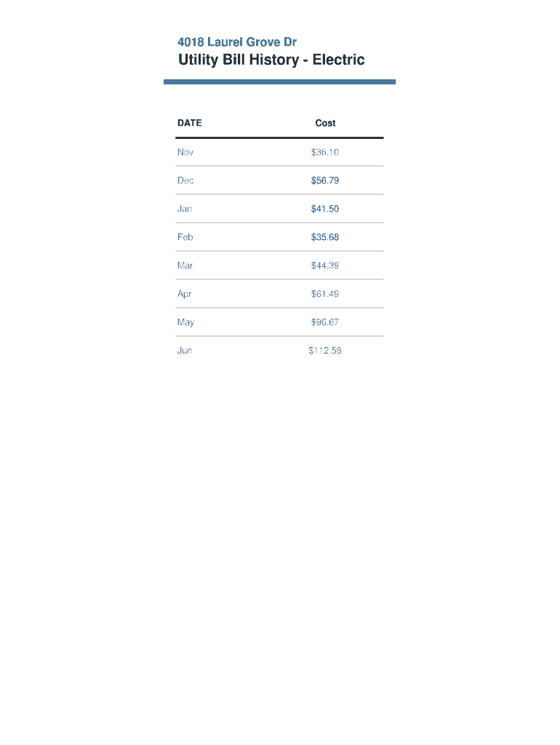This screenshot has height=745, width=560.
Task: Select the Utility Bill History - Electric title
Action: 271,60
